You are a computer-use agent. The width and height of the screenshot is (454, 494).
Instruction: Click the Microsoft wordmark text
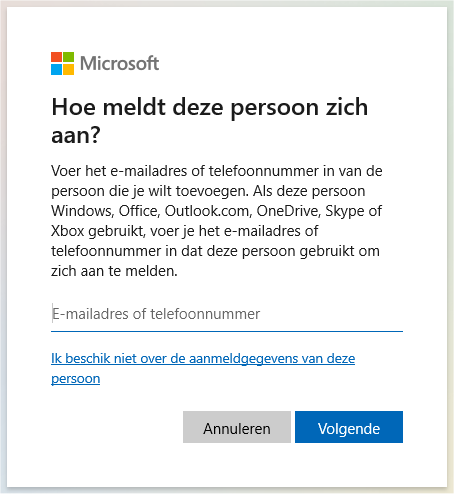120,63
